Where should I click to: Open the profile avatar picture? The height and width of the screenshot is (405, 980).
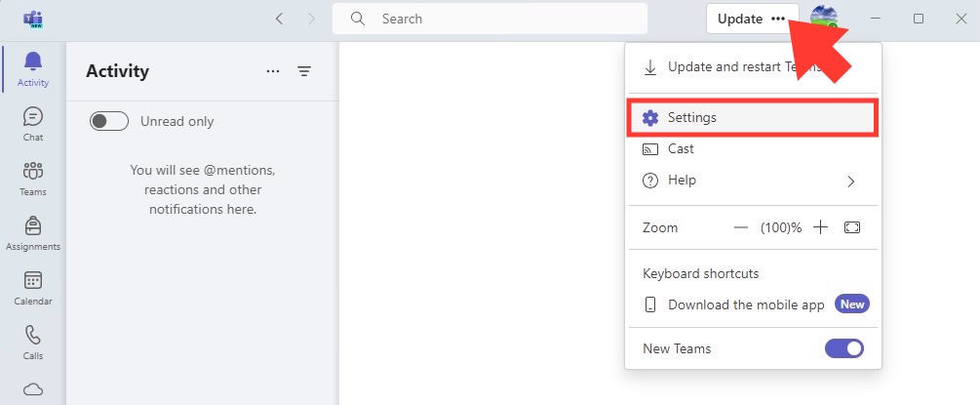(x=824, y=19)
